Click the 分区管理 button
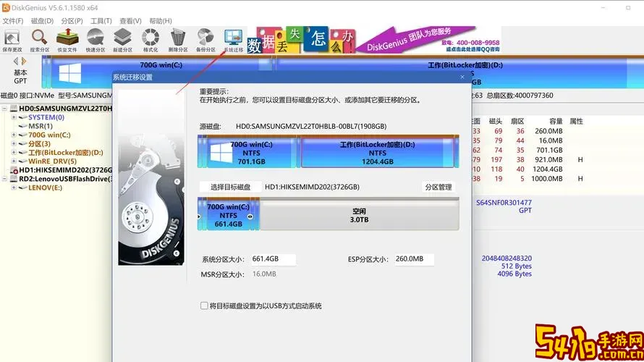Viewport: 644px width, 362px height. [438, 187]
